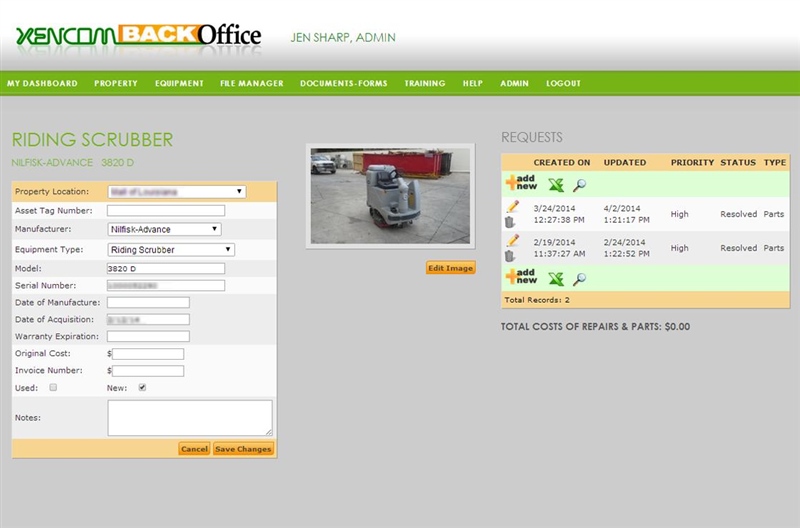The image size is (800, 528).
Task: Delete the 2/19/2014 request via trash icon
Action: pyautogui.click(x=510, y=256)
